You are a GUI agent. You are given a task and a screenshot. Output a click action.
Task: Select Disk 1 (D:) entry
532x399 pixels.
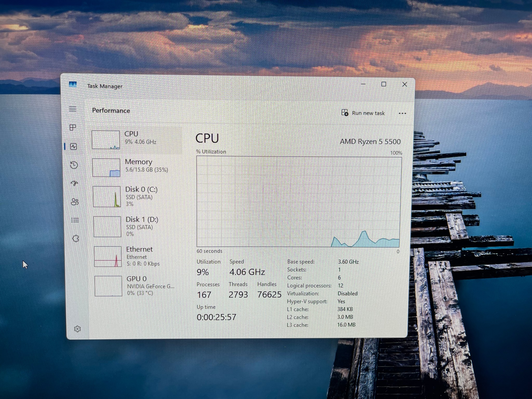pyautogui.click(x=138, y=227)
